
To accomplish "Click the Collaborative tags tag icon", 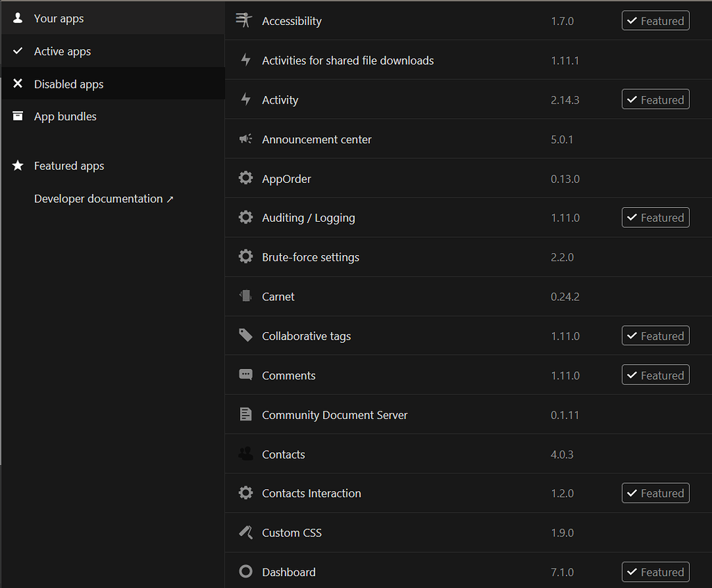I will pyautogui.click(x=245, y=336).
